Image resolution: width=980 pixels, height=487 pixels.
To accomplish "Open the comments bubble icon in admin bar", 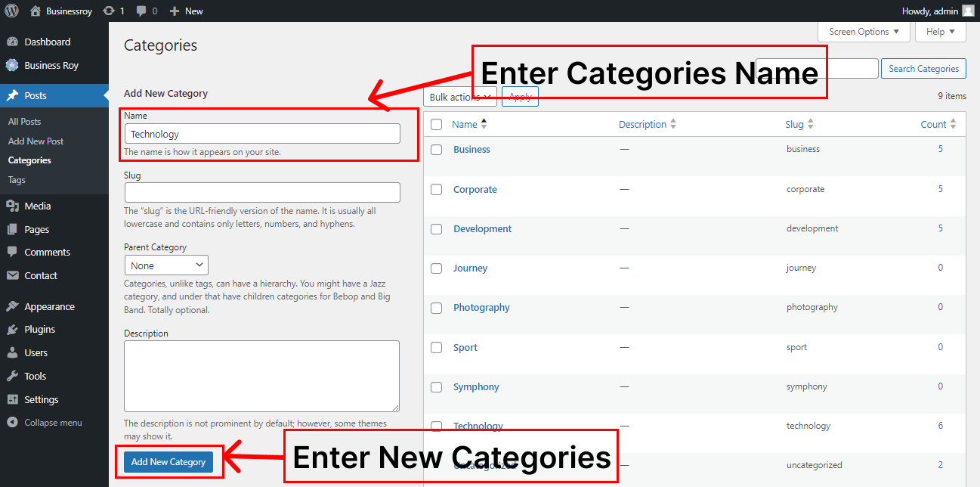I will 141,11.
